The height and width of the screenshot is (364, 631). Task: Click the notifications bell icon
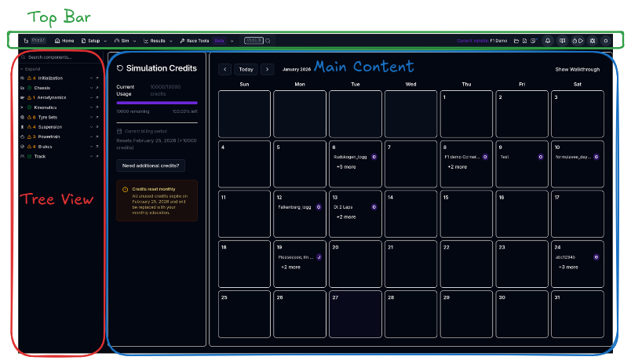[x=547, y=41]
